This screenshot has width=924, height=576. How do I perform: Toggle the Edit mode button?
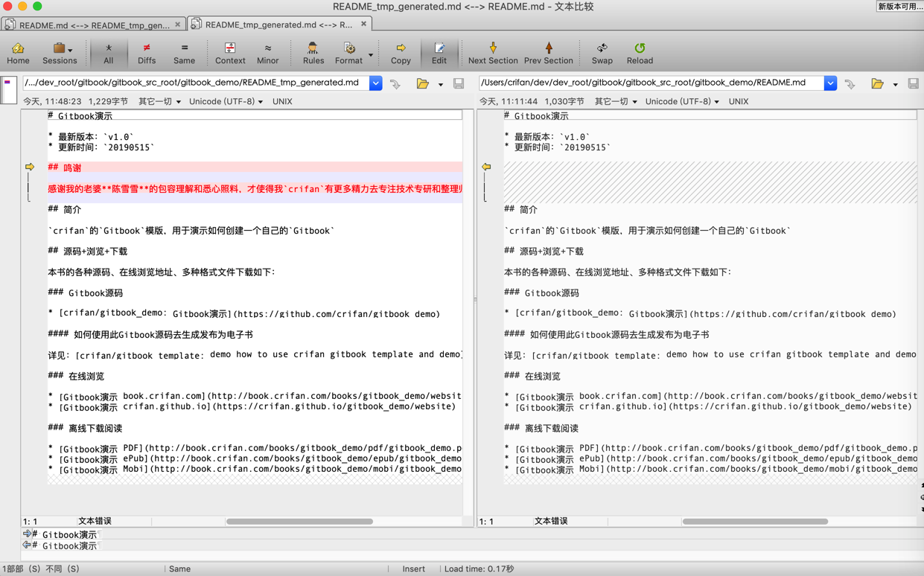click(439, 53)
